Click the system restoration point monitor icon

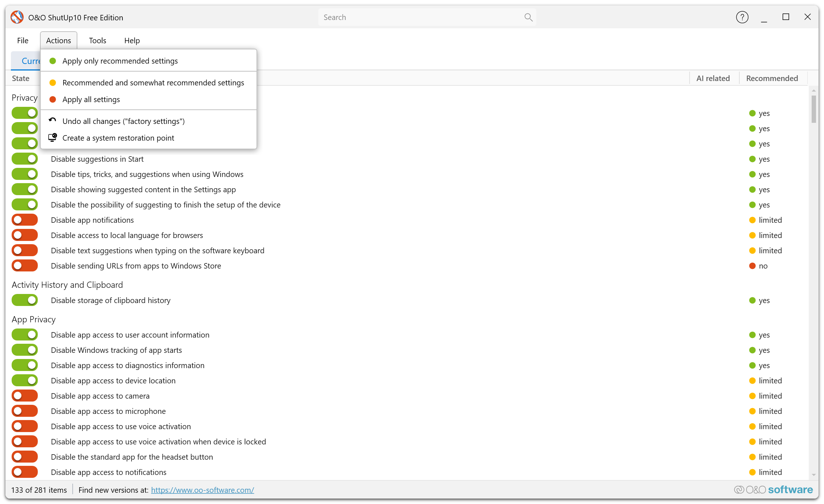[53, 137]
